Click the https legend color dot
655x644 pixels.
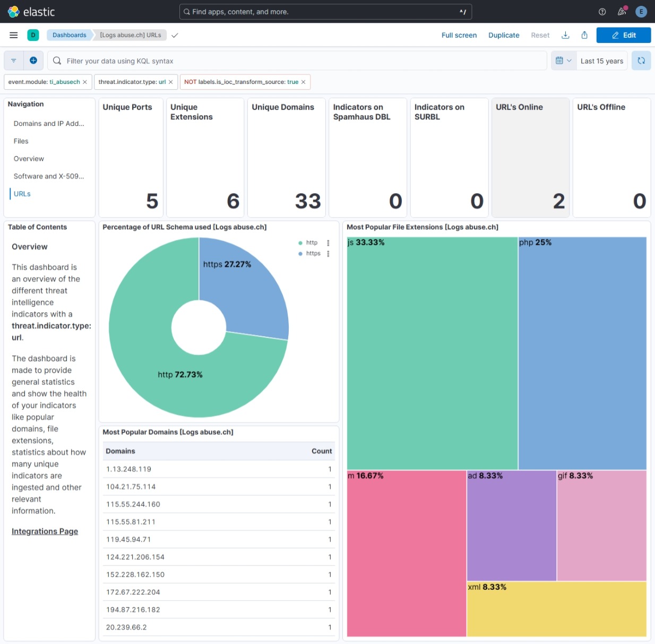(300, 254)
